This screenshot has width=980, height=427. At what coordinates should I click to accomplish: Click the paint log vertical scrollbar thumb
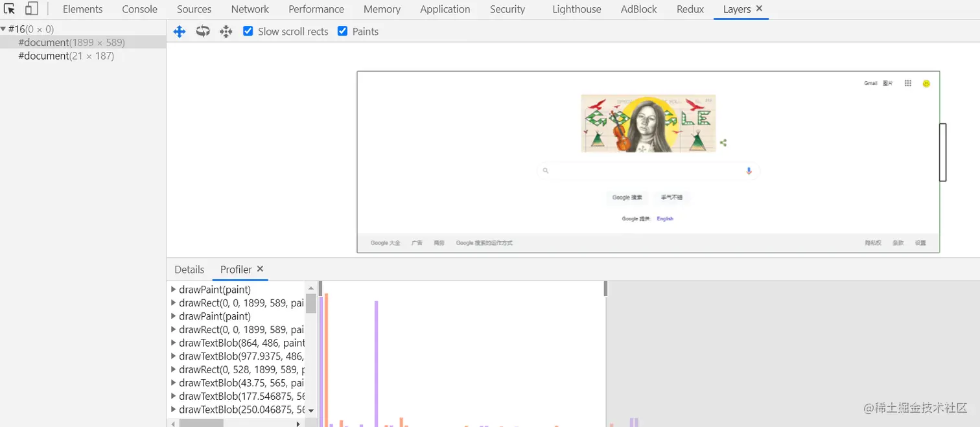tap(310, 303)
